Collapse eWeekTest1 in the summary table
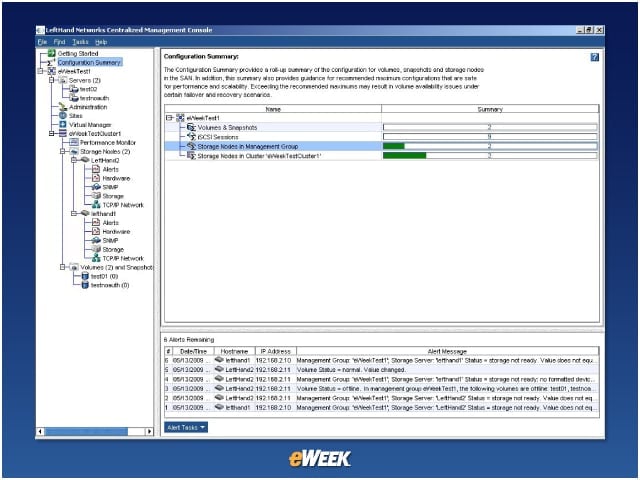The image size is (640, 480). (169, 118)
